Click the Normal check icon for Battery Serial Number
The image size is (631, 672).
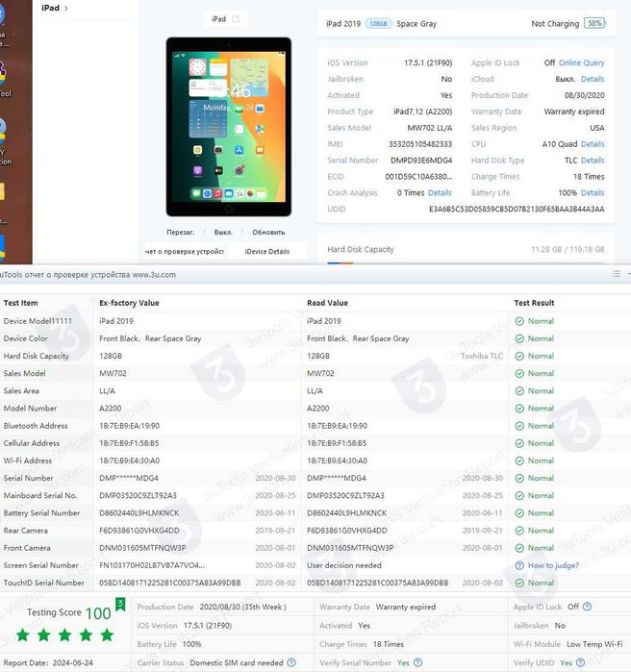tap(519, 513)
